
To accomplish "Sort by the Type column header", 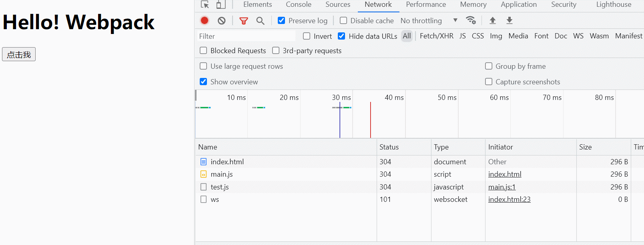I will click(x=458, y=147).
